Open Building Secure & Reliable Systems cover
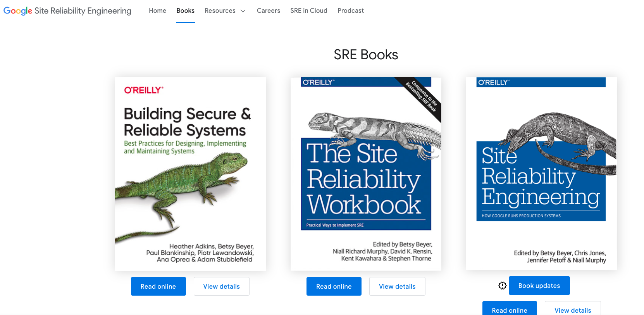The image size is (644, 315). coord(190,174)
